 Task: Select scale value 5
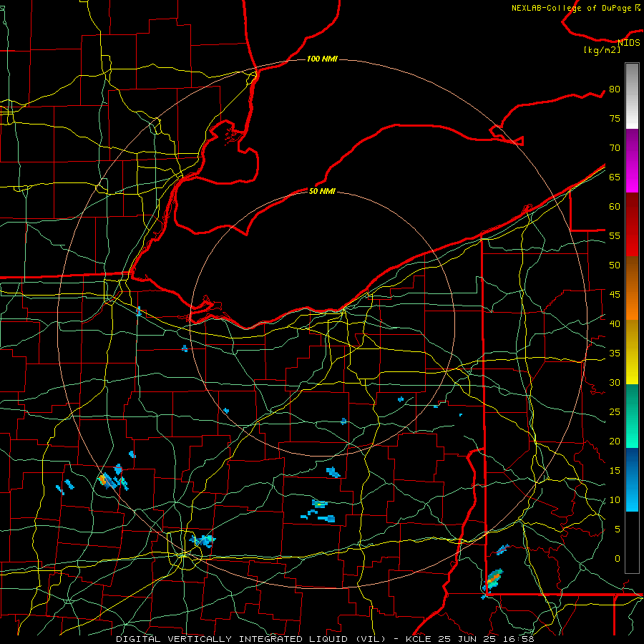coord(618,529)
